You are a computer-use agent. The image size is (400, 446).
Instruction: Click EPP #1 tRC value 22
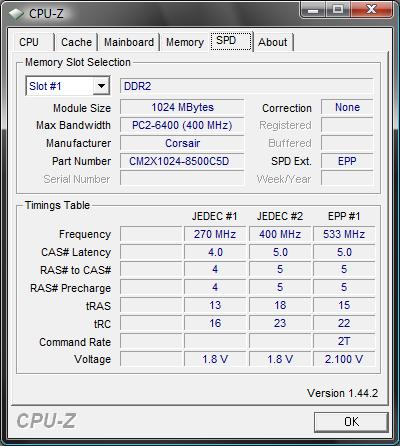tap(344, 323)
